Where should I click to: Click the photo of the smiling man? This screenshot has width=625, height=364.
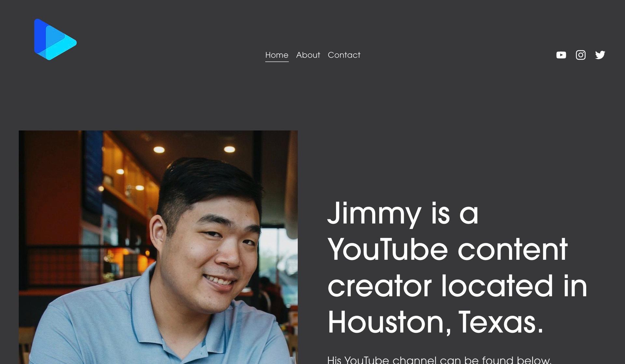(x=158, y=247)
